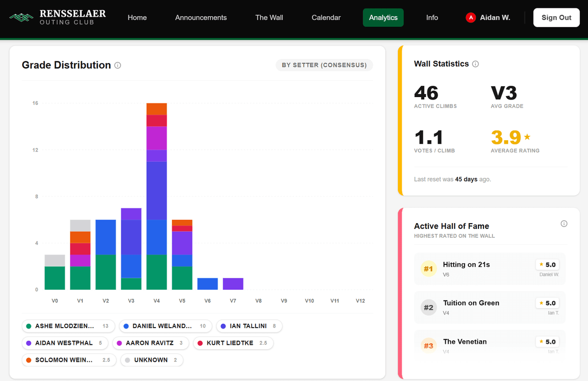This screenshot has width=588, height=381.
Task: Click the 5.0 rating on The Venetian
Action: point(547,342)
